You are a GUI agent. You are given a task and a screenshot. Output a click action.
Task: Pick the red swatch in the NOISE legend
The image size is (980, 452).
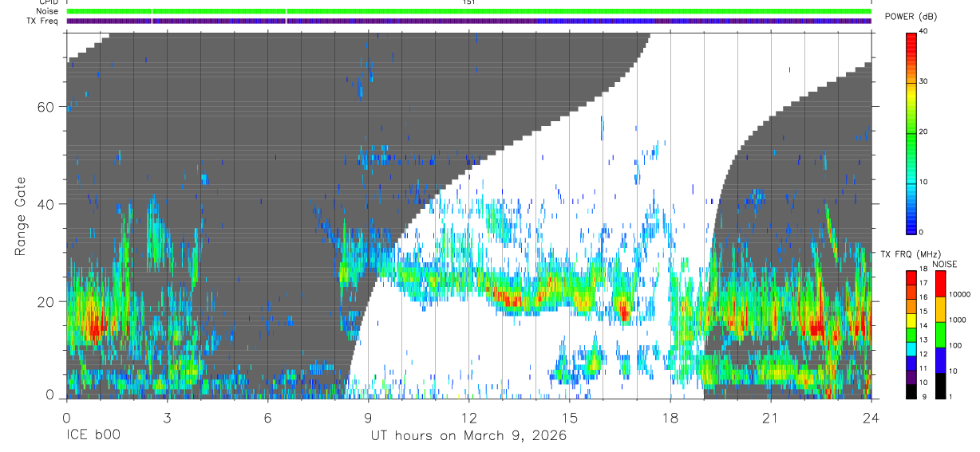[x=940, y=284]
